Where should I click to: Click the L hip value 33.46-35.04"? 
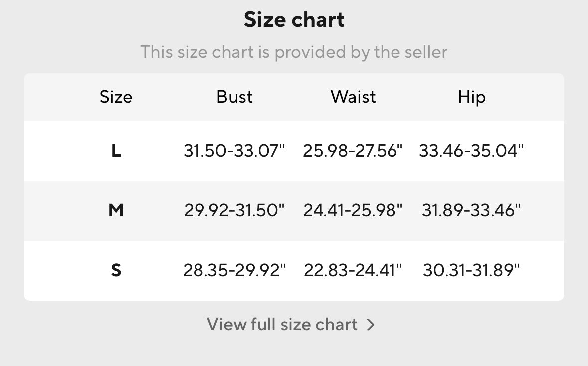point(471,151)
